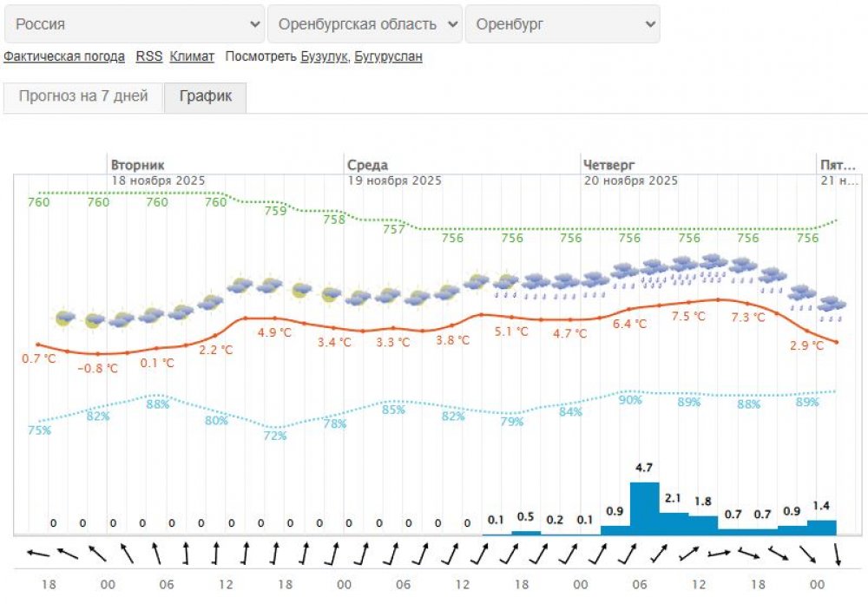
Task: Open the Фактическая погода link
Action: click(x=64, y=56)
